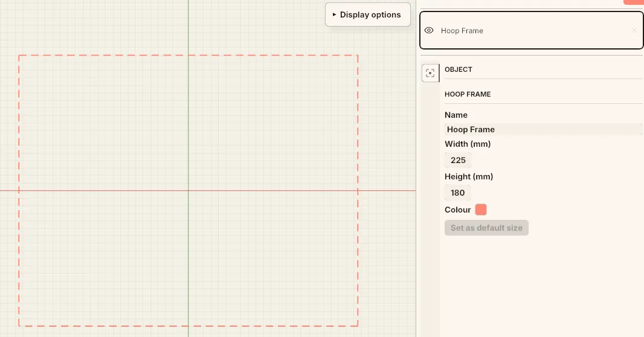Edit the Width (mm) field showing 225
Image resolution: width=644 pixels, height=337 pixels.
pos(458,160)
